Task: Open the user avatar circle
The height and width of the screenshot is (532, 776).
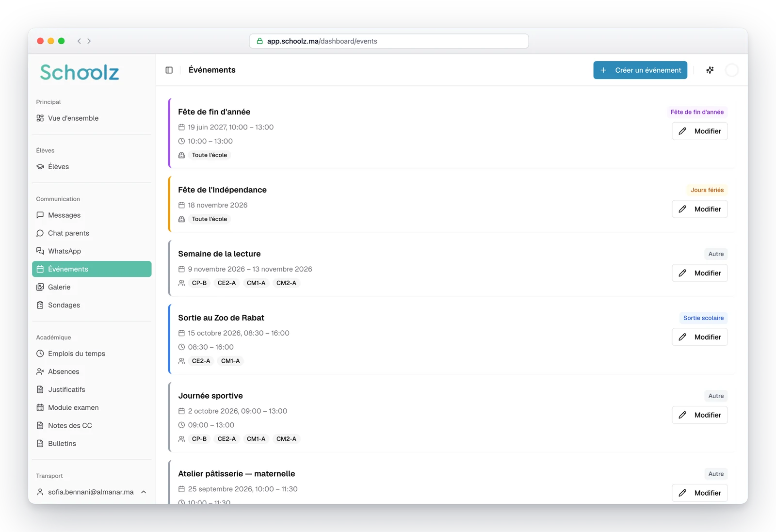Action: point(731,70)
